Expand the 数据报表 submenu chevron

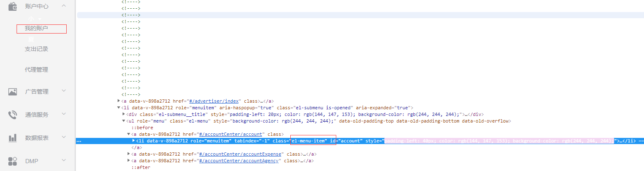pyautogui.click(x=64, y=137)
